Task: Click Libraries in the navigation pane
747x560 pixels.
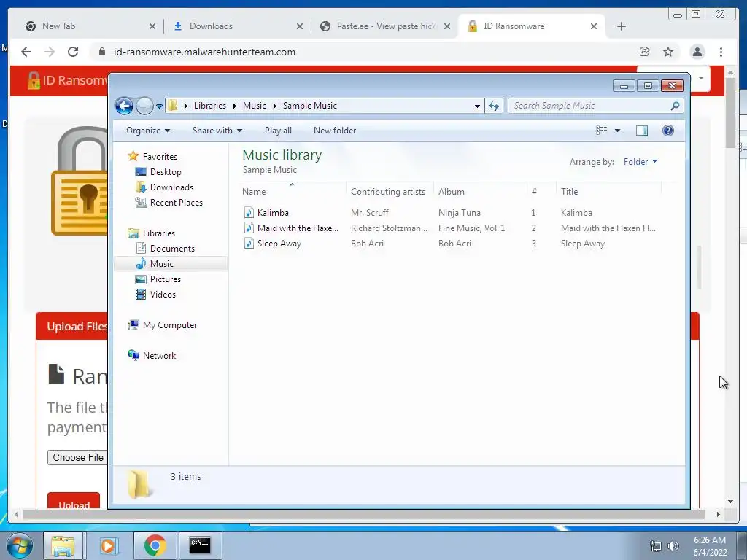Action: tap(158, 233)
